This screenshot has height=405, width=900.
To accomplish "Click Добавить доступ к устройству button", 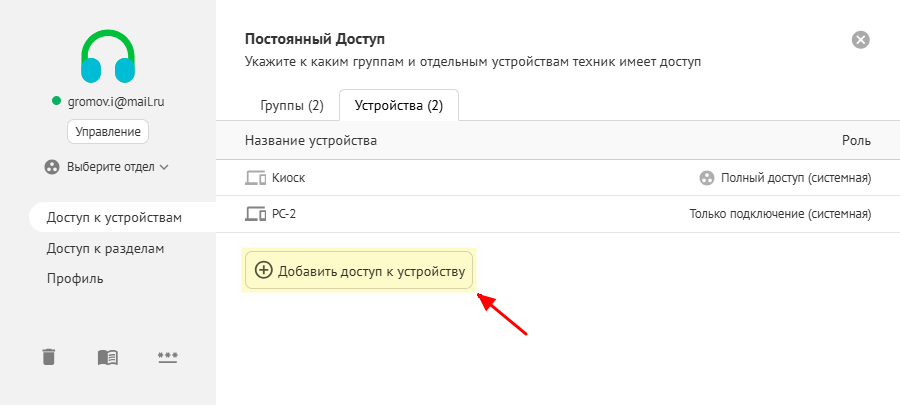I will 360,270.
